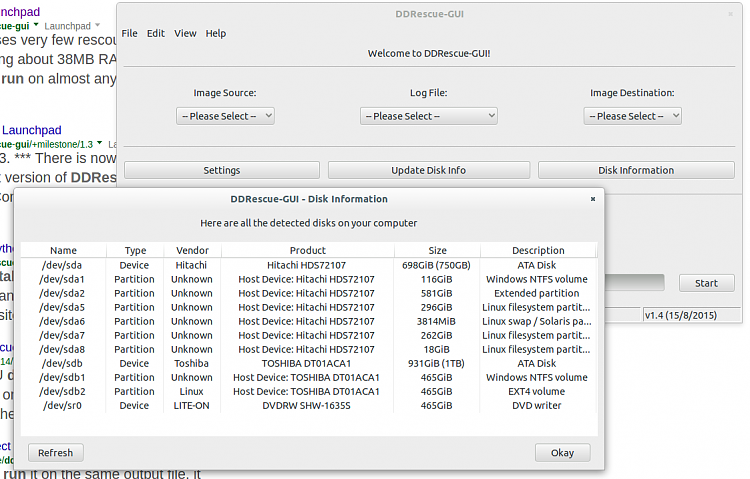Expand the Image Source dropdown

pos(225,116)
